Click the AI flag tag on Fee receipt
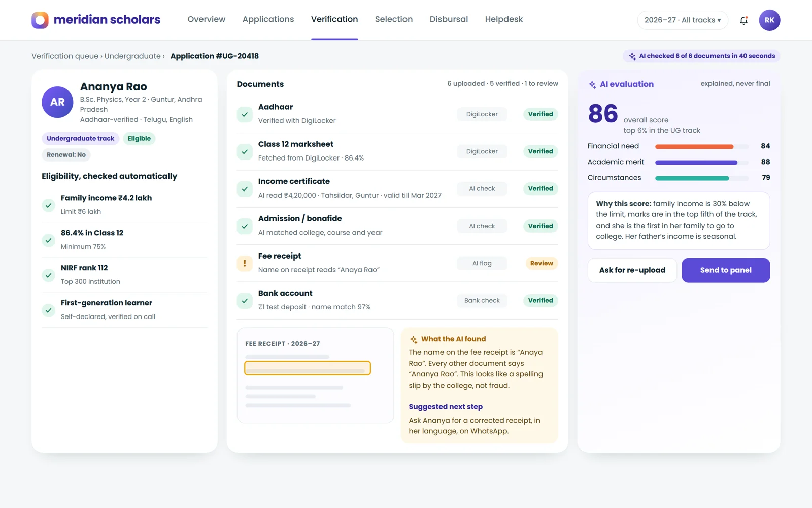The image size is (812, 508). [x=482, y=263]
